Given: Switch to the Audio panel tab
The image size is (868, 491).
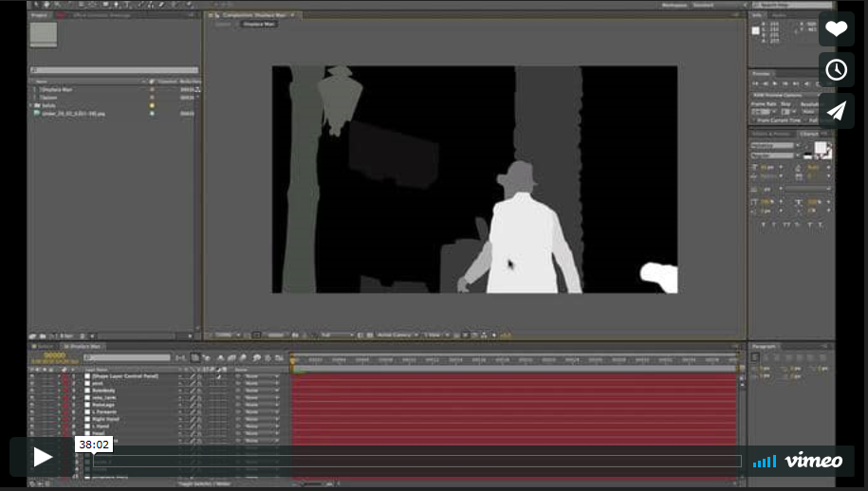Looking at the screenshot, I should (780, 15).
